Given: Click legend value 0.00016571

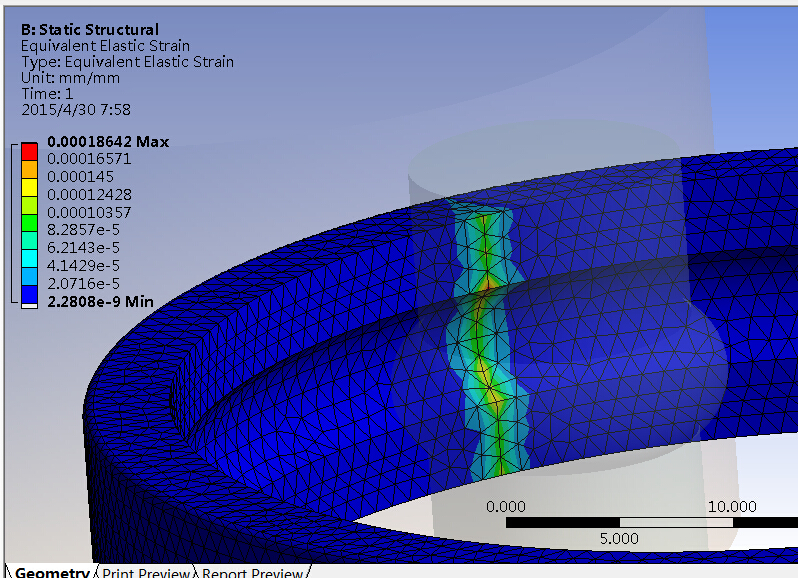Looking at the screenshot, I should click(x=89, y=159).
